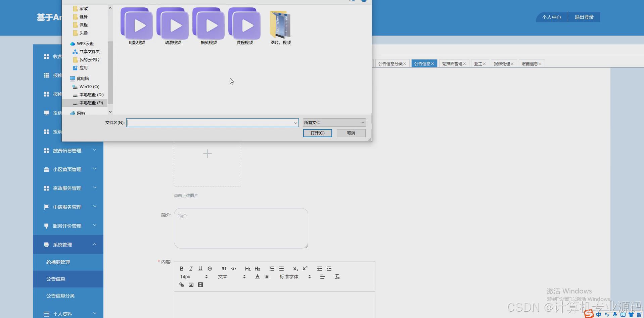The height and width of the screenshot is (318, 644).
Task: Click 取消 in the file dialog
Action: click(351, 133)
